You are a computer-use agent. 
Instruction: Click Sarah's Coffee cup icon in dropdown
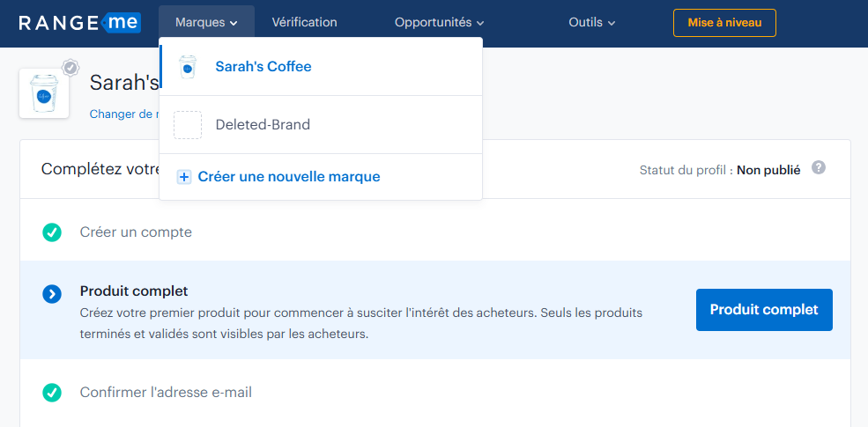click(x=187, y=67)
